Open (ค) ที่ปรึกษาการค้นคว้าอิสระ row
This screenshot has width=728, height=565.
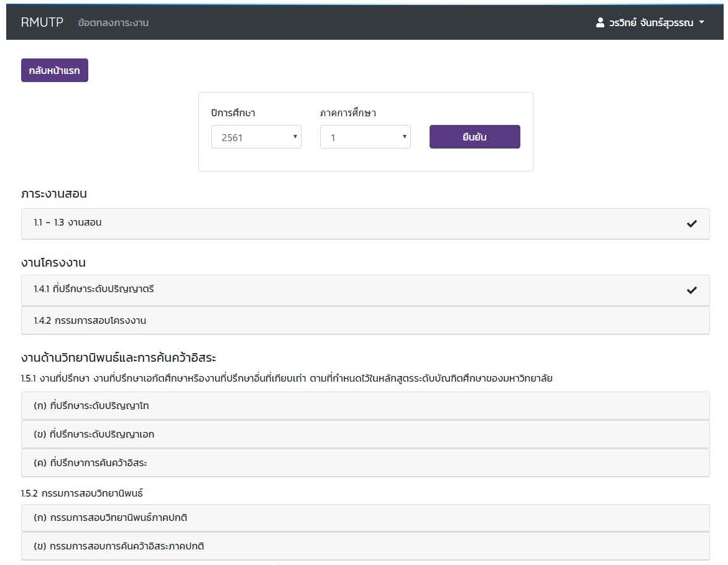tap(91, 463)
